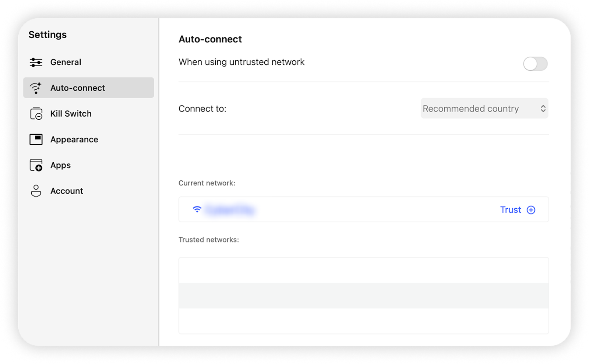This screenshot has height=364, width=589.
Task: Click the Appearance window icon
Action: coord(36,139)
